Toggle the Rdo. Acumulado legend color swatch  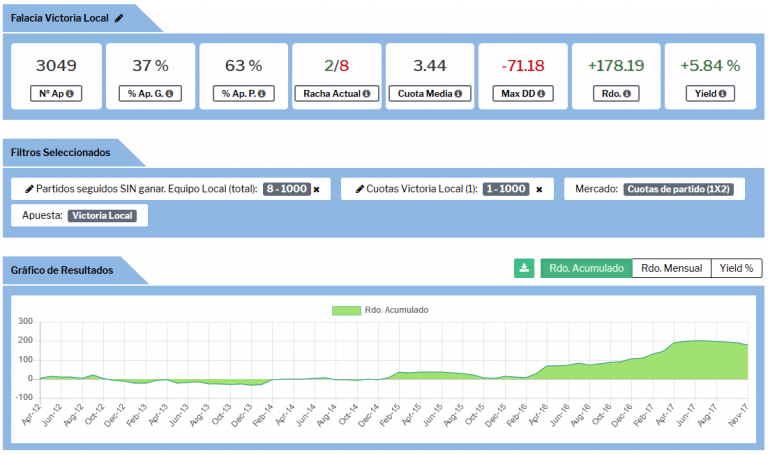pos(345,310)
